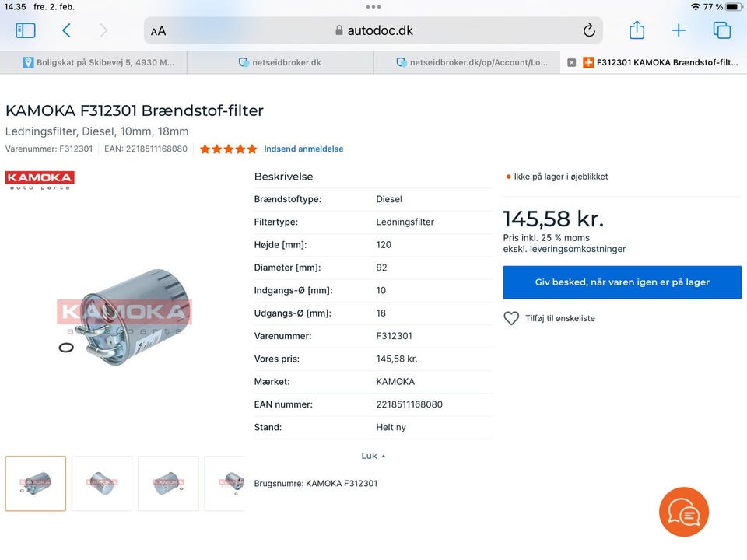Open the Share sheet icon
This screenshot has width=747, height=560.
coord(637,30)
